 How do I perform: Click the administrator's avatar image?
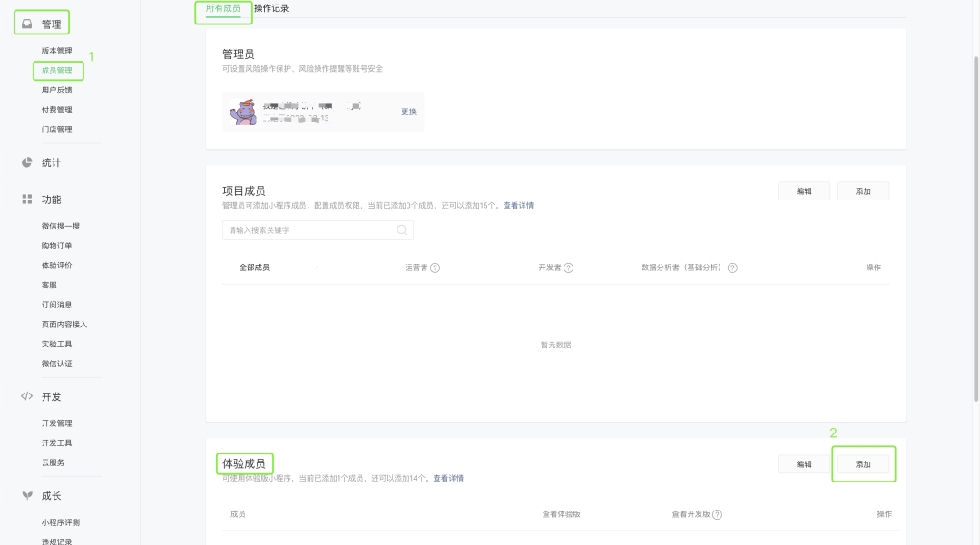point(243,112)
